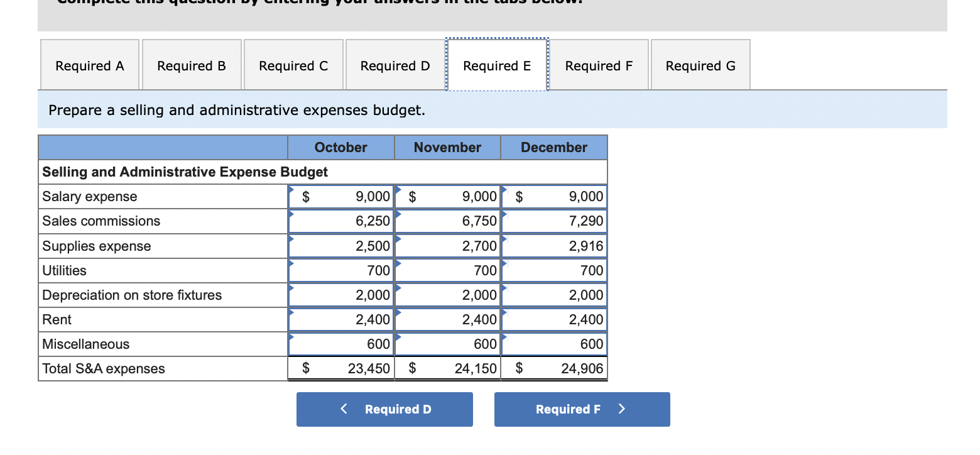Click the December column header

(x=554, y=148)
